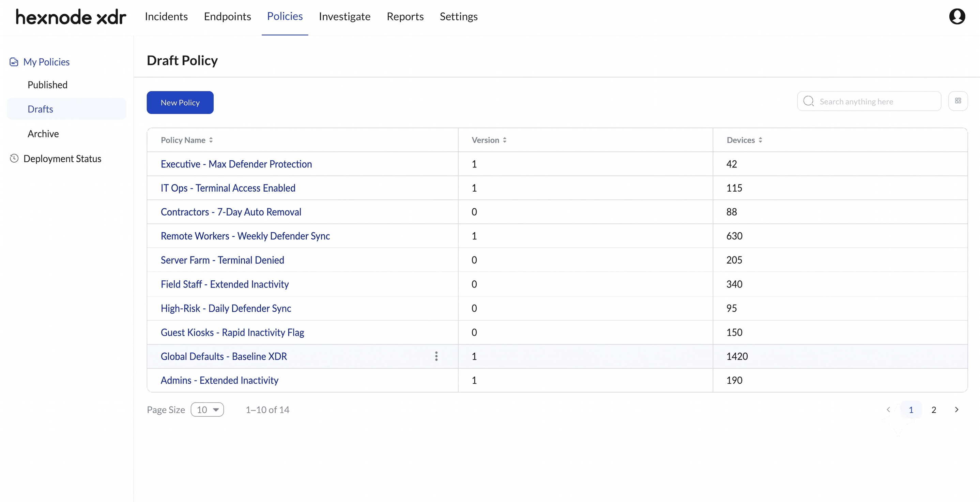Open Admins - Extended Inactivity policy
Image resolution: width=980 pixels, height=502 pixels.
click(219, 380)
